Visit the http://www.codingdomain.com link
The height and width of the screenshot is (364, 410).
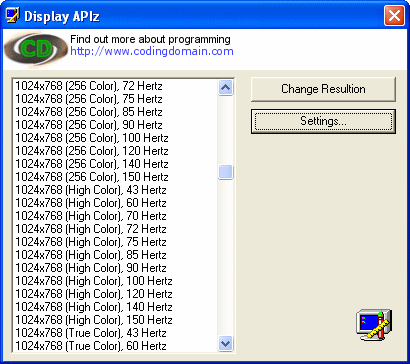pos(152,51)
